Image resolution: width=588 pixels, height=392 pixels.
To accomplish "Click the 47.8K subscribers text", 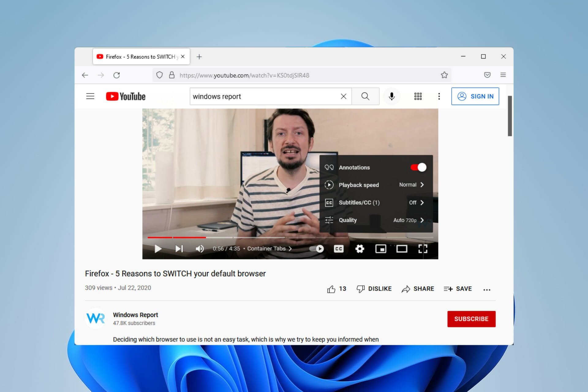I will (134, 323).
